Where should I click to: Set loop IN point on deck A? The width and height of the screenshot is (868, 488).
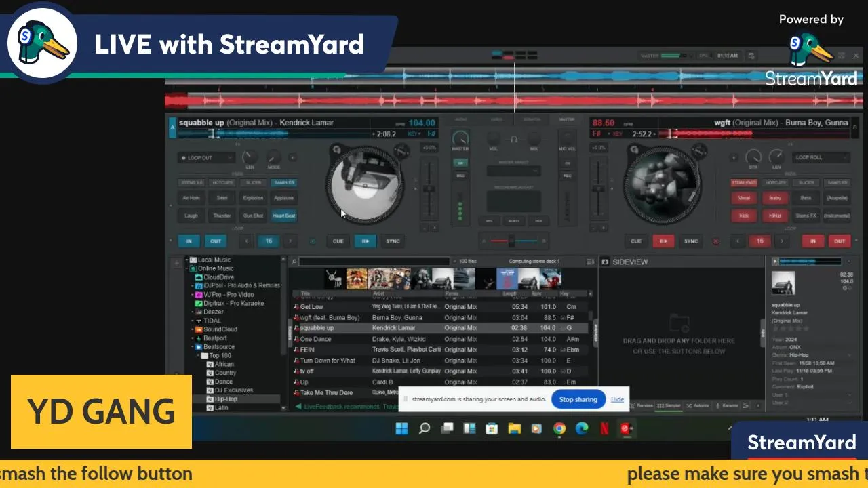(189, 241)
